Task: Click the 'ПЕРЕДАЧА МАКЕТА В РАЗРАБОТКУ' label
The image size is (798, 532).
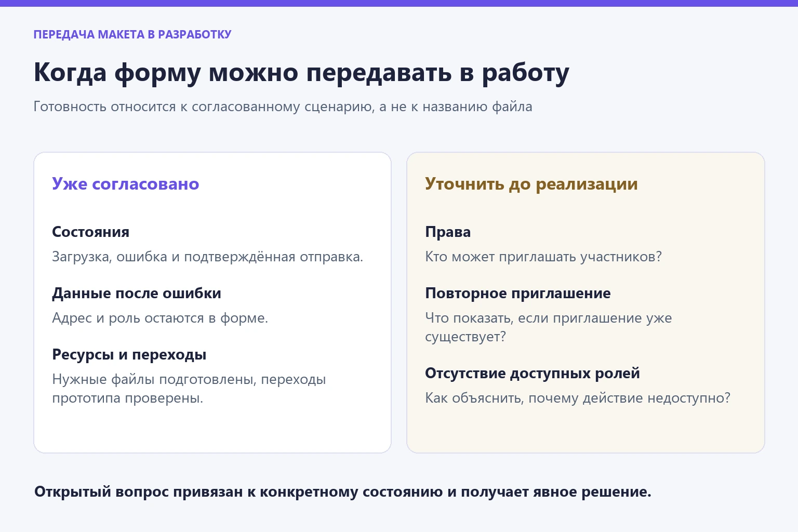Action: coord(132,34)
